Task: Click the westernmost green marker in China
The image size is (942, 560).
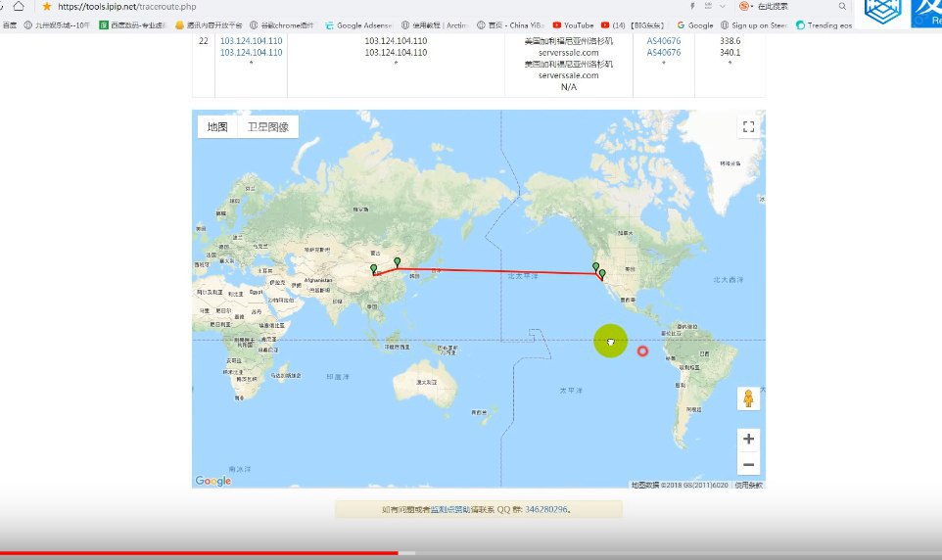Action: pos(373,269)
